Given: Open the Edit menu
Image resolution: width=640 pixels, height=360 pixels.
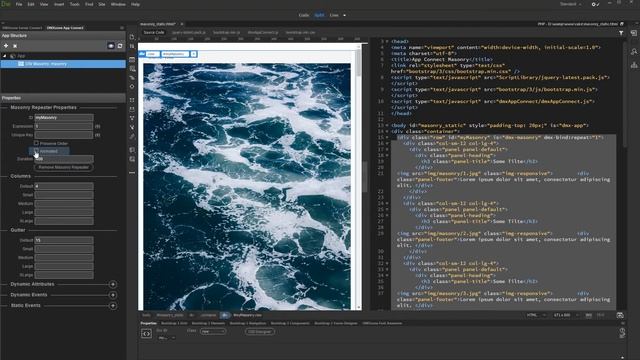Looking at the screenshot, I should coord(31,4).
